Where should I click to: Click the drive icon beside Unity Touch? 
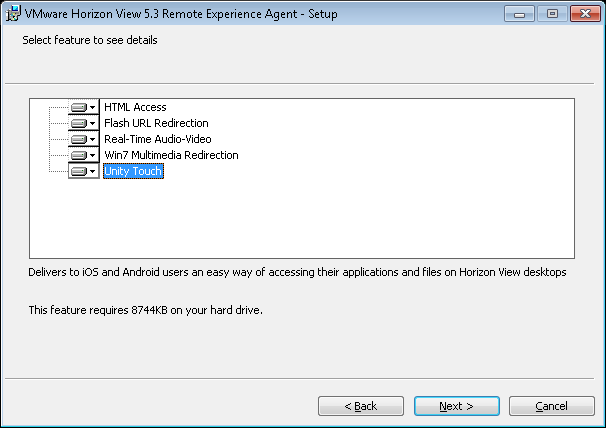click(79, 171)
